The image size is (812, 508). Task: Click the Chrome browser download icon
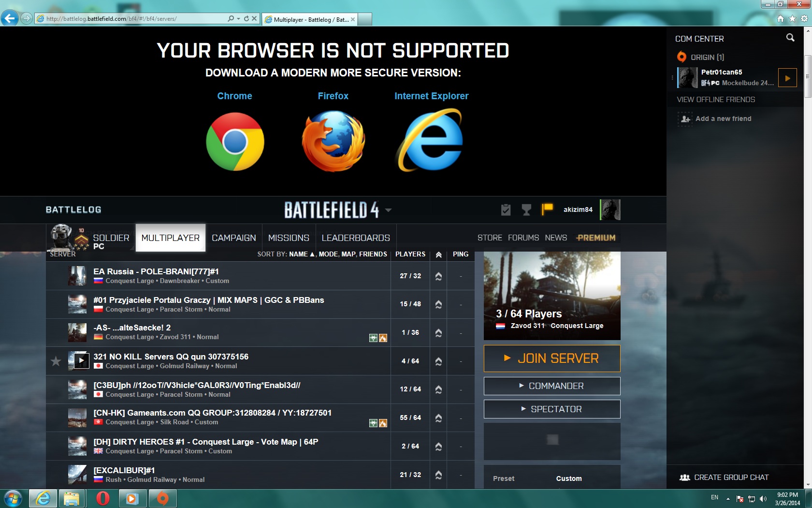(x=235, y=141)
